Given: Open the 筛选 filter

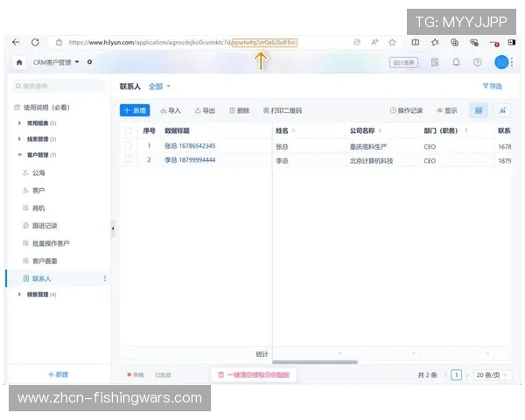Looking at the screenshot, I should (492, 87).
